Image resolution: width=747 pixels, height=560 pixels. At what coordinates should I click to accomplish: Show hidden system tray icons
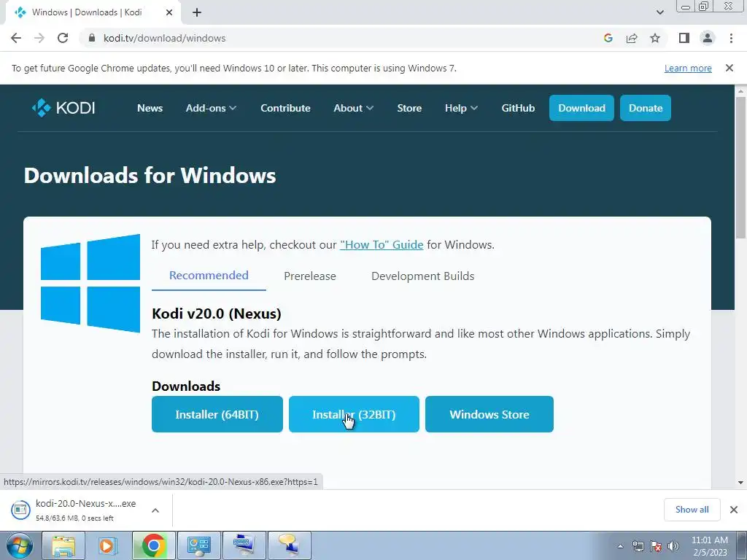[x=620, y=546]
